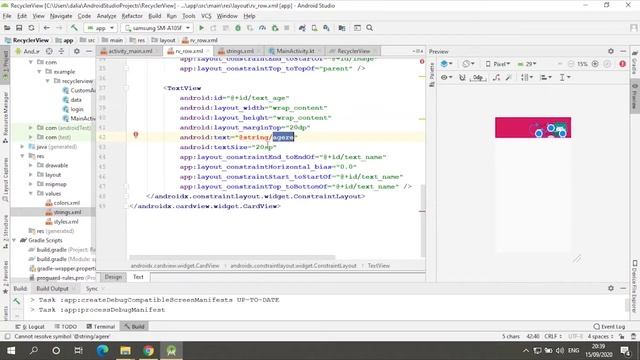
Task: Select styles.xml in project tree
Action: coord(66,222)
